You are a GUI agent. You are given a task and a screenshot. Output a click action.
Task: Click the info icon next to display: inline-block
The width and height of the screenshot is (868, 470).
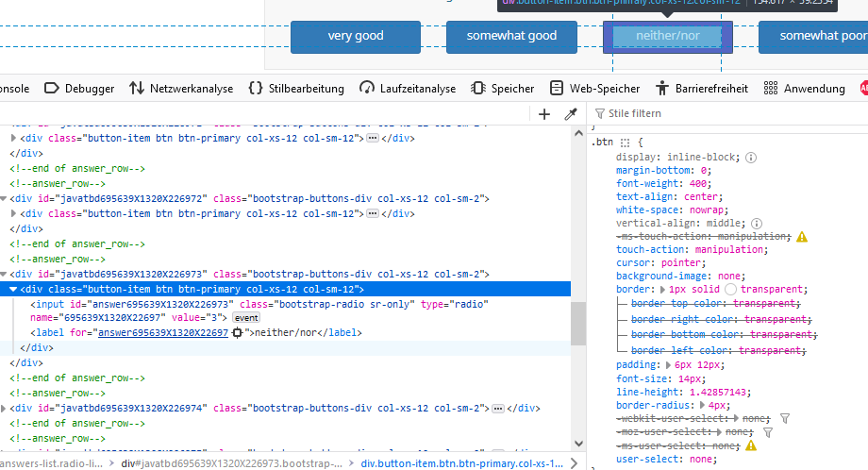coord(751,158)
